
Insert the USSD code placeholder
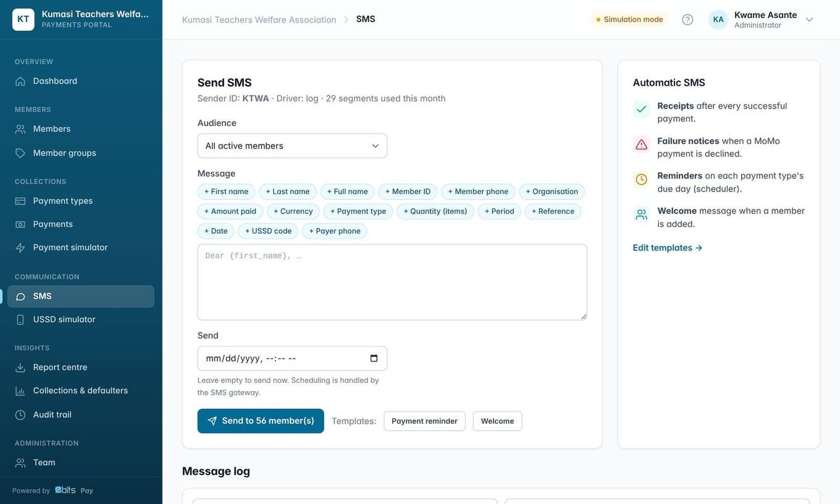click(269, 231)
